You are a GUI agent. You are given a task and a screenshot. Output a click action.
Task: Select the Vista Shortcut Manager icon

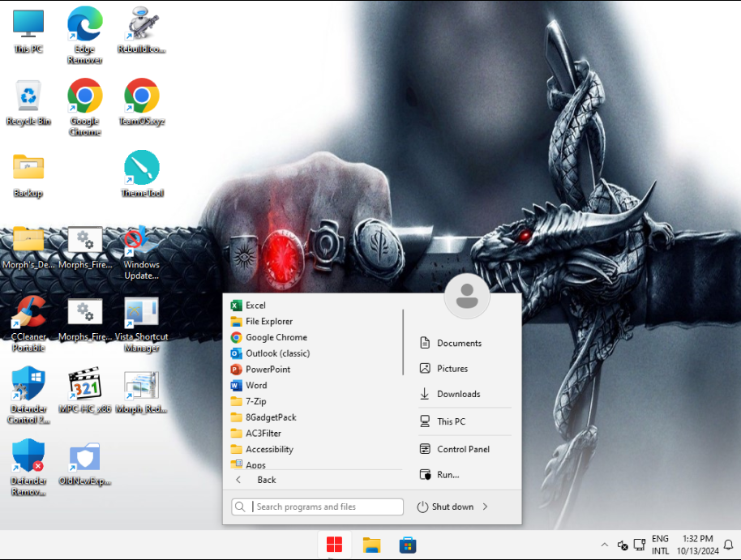point(141,324)
